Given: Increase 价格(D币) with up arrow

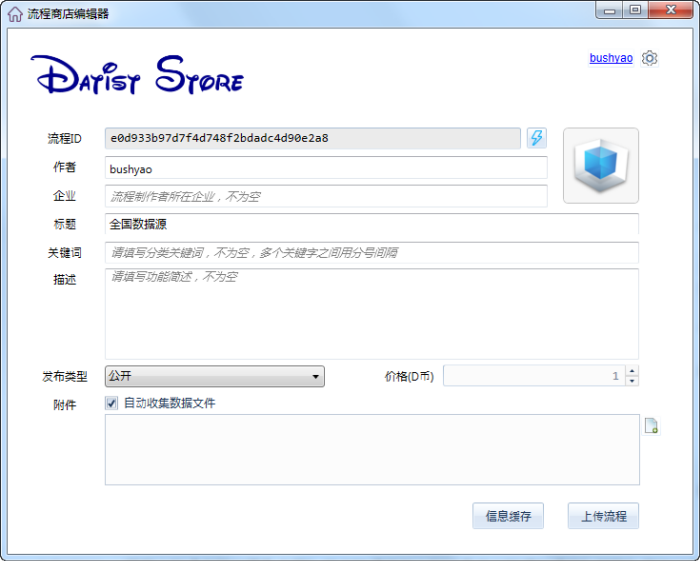Looking at the screenshot, I should click(x=632, y=371).
